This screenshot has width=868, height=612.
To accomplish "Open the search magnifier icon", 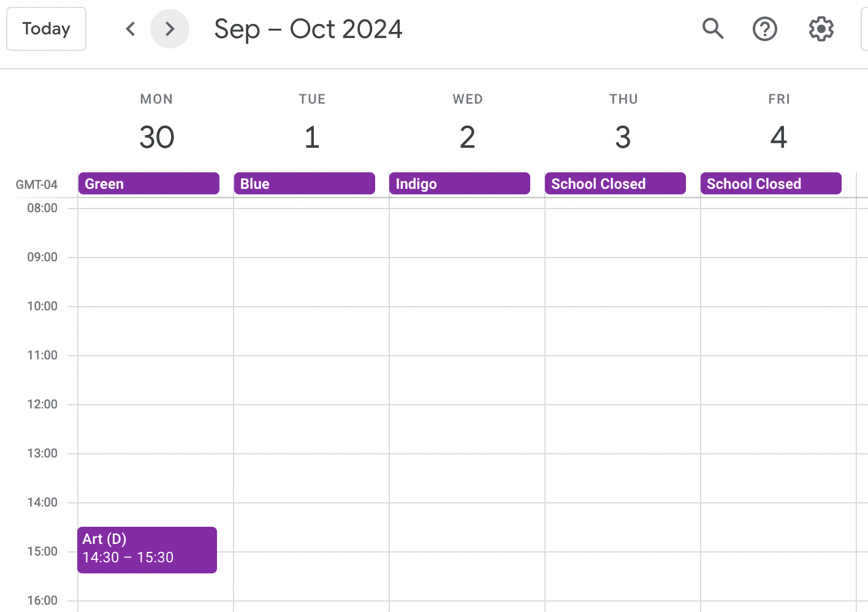I will pos(713,29).
